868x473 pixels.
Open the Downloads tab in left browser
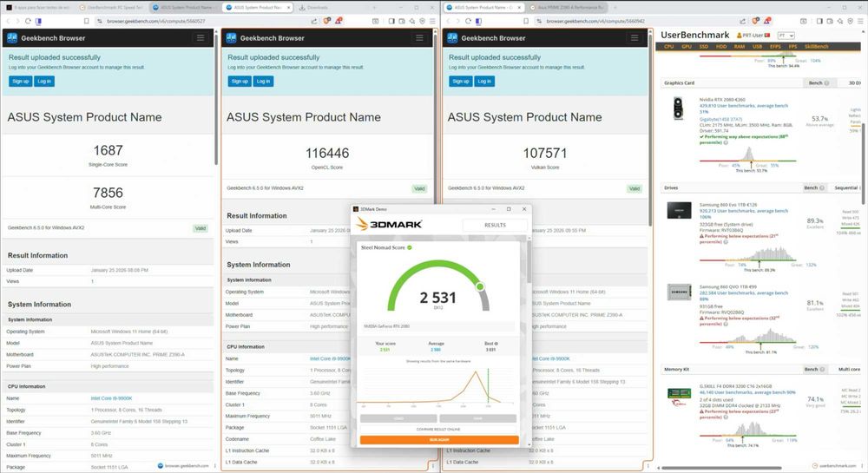(x=313, y=8)
